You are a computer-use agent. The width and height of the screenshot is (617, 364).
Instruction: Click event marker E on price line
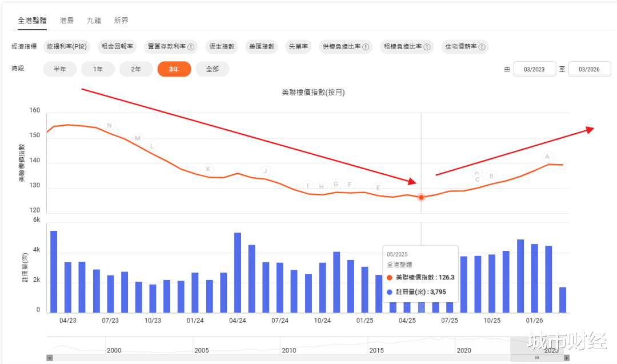[378, 187]
